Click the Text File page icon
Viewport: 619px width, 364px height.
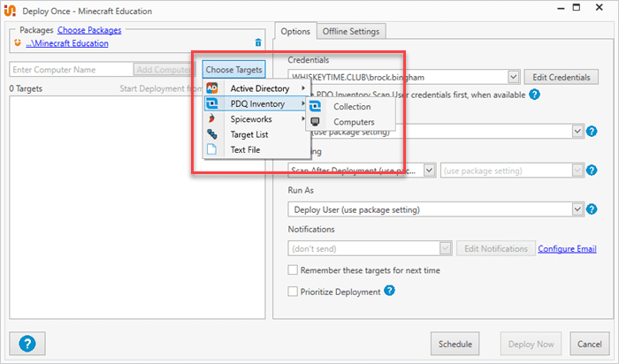coord(212,149)
